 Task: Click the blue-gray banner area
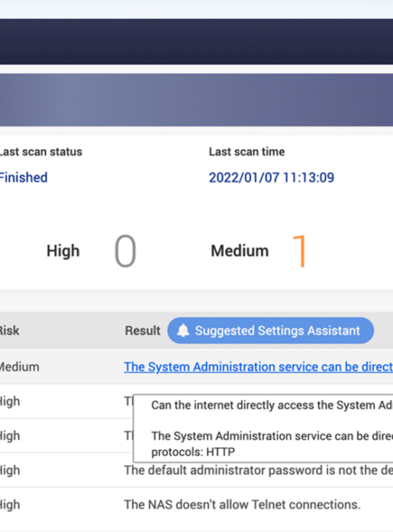coord(196,100)
